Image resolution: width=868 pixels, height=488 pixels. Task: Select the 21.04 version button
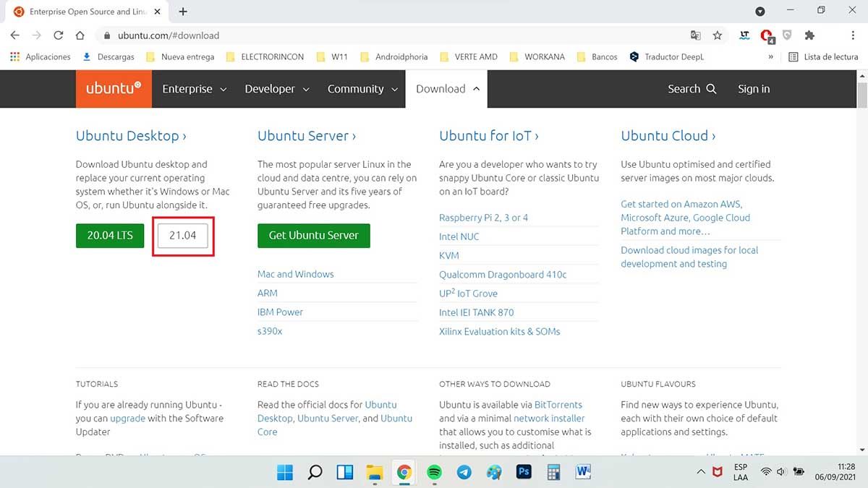pyautogui.click(x=182, y=236)
